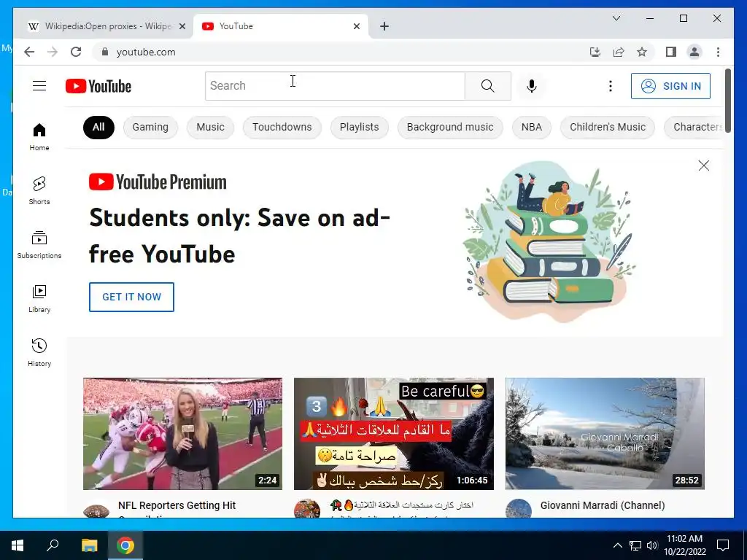Open Windows Start menu
The width and height of the screenshot is (747, 560).
coord(18,545)
